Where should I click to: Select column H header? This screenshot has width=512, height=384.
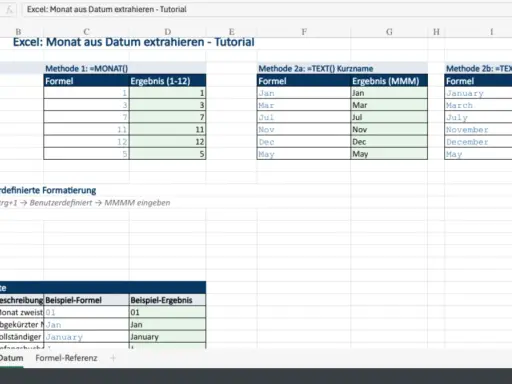pos(436,32)
